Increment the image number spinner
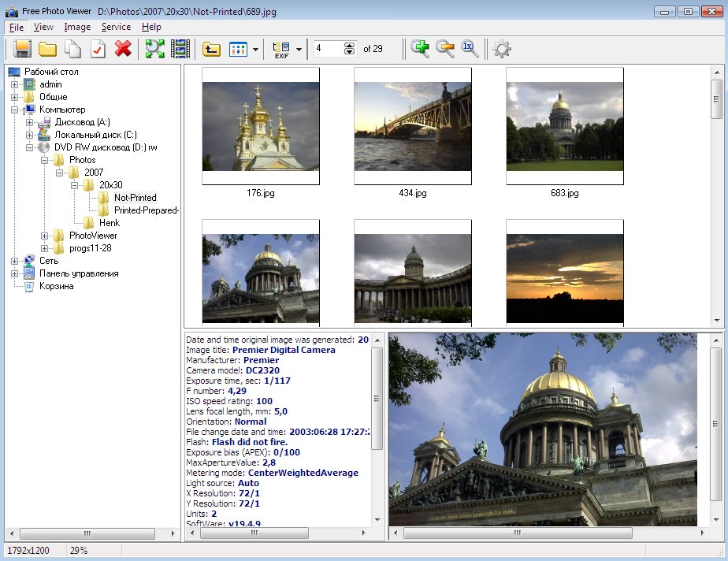The image size is (728, 561). pos(350,45)
